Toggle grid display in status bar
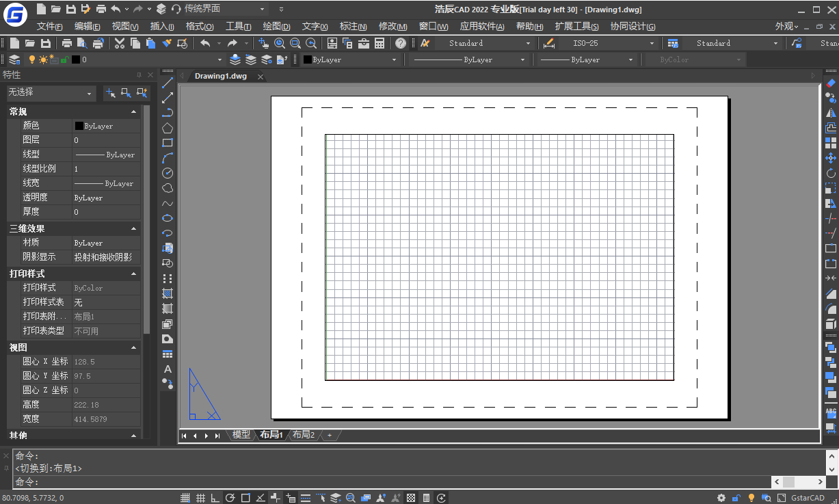Screen dimensions: 839x504 point(200,498)
